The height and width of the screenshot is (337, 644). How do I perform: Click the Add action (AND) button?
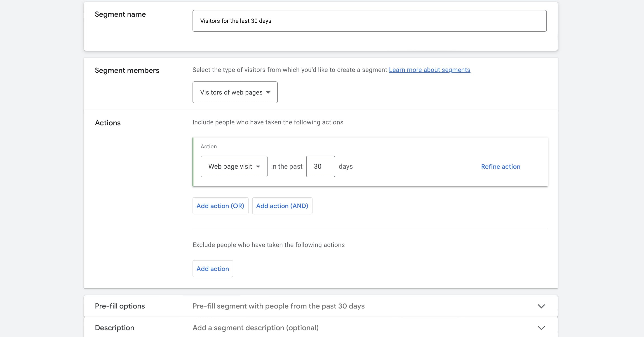click(x=282, y=206)
